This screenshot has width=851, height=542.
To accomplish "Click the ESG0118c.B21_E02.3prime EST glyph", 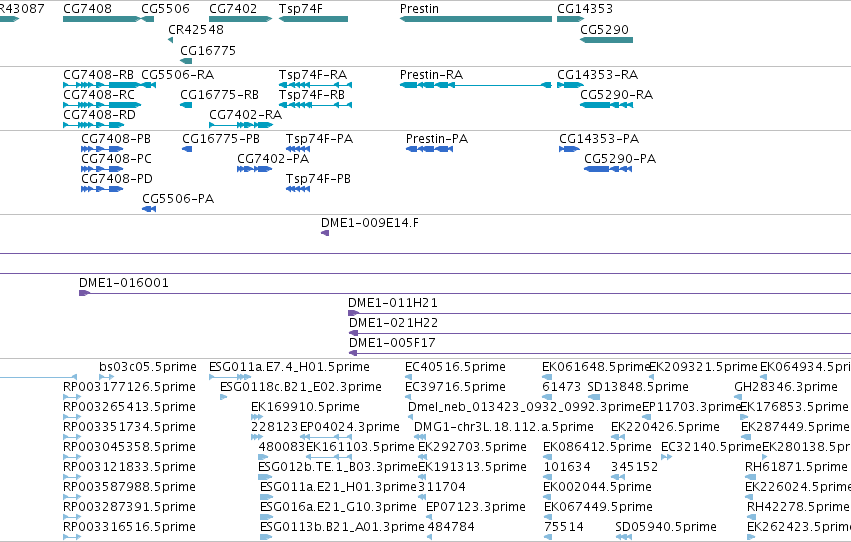I will click(x=224, y=398).
